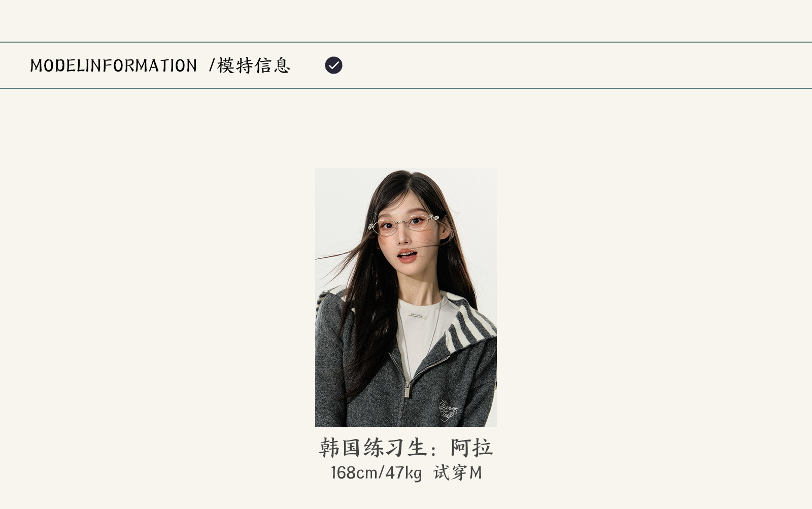Click the small label on the white t-shirt
This screenshot has height=509, width=812.
pos(416,316)
